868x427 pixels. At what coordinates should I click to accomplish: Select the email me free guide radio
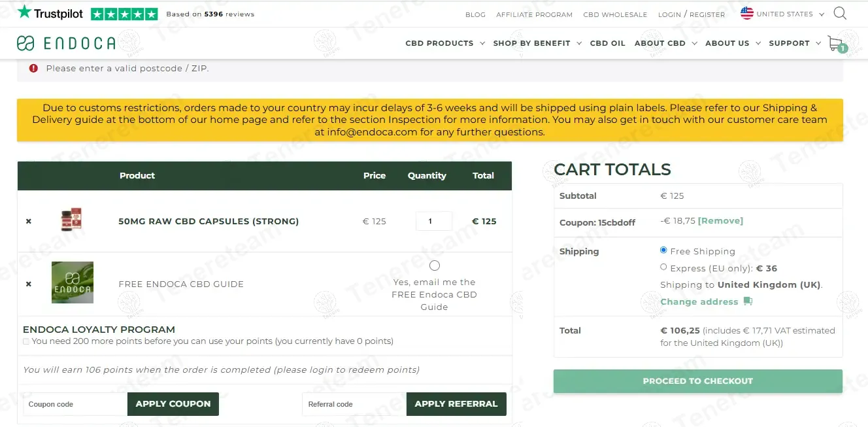point(435,265)
